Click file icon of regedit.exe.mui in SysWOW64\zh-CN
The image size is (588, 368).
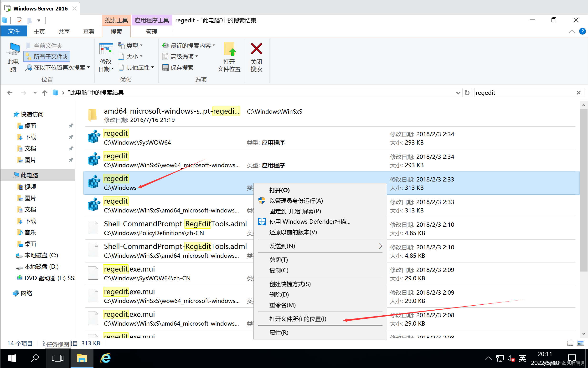(93, 273)
